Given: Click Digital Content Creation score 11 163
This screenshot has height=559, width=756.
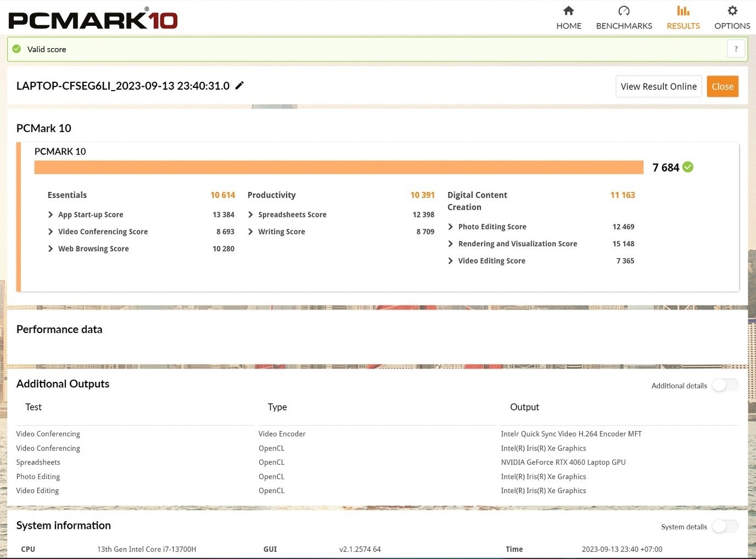Looking at the screenshot, I should click(623, 195).
